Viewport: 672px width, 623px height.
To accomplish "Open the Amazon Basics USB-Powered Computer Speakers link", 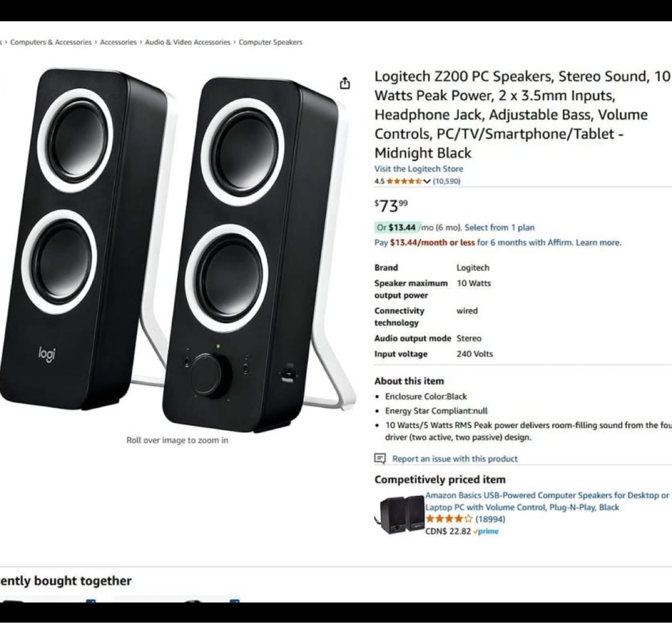I will tap(547, 501).
